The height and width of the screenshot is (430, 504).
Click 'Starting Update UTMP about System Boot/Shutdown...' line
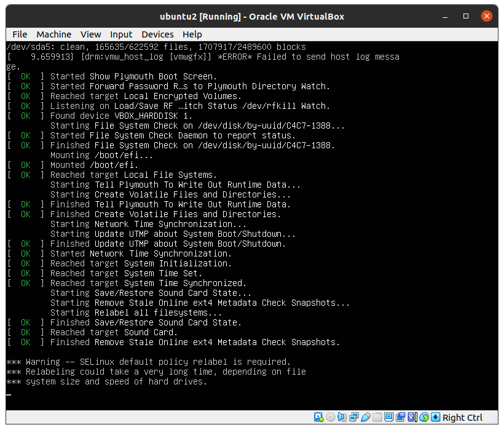173,234
